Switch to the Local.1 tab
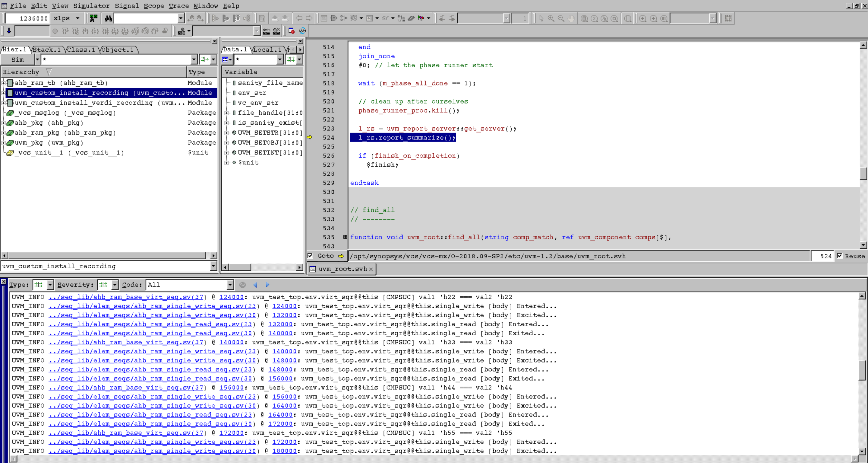The height and width of the screenshot is (463, 868). point(267,50)
